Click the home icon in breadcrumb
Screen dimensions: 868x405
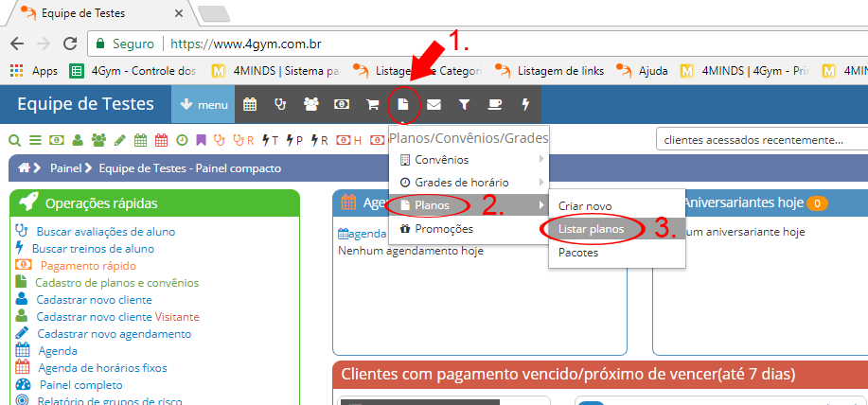25,167
